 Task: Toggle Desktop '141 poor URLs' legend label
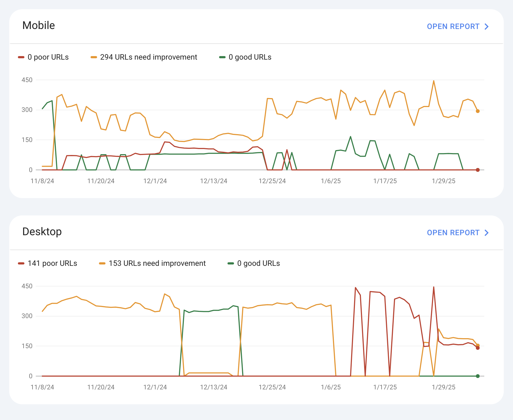tap(52, 263)
